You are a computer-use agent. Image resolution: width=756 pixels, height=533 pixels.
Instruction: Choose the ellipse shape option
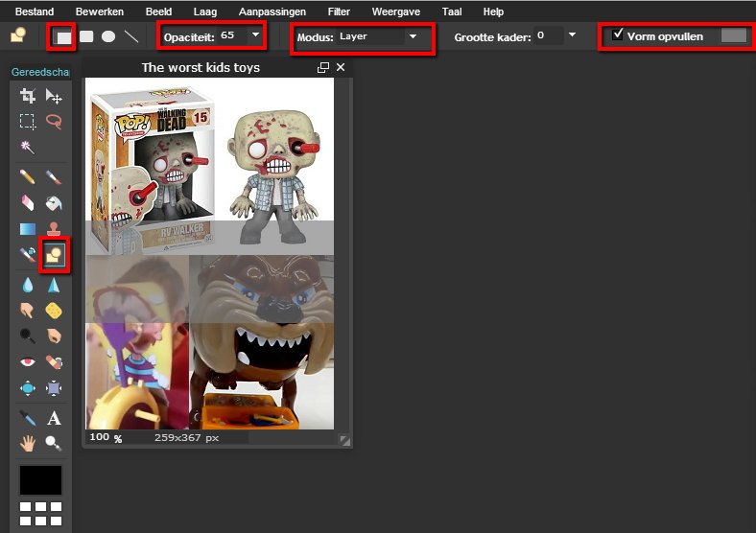108,36
